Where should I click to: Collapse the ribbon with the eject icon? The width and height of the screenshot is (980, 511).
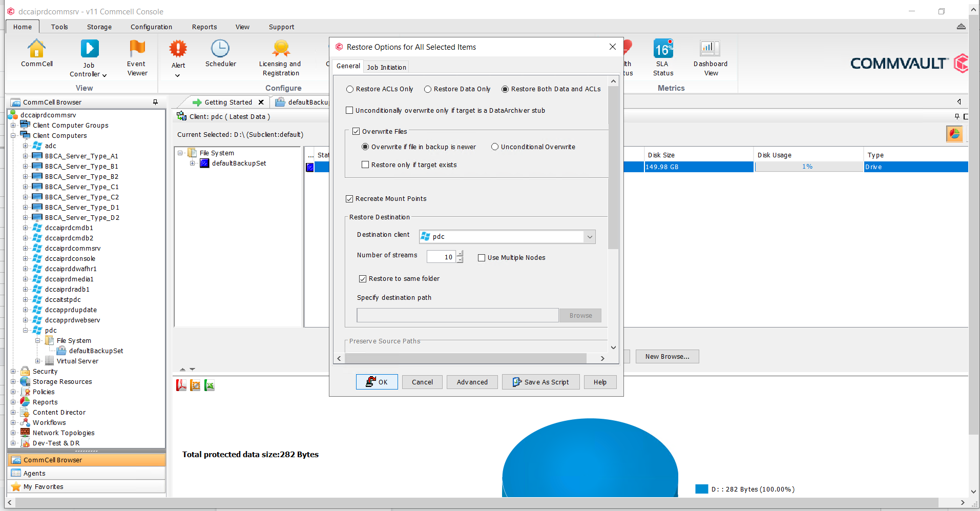(x=961, y=26)
